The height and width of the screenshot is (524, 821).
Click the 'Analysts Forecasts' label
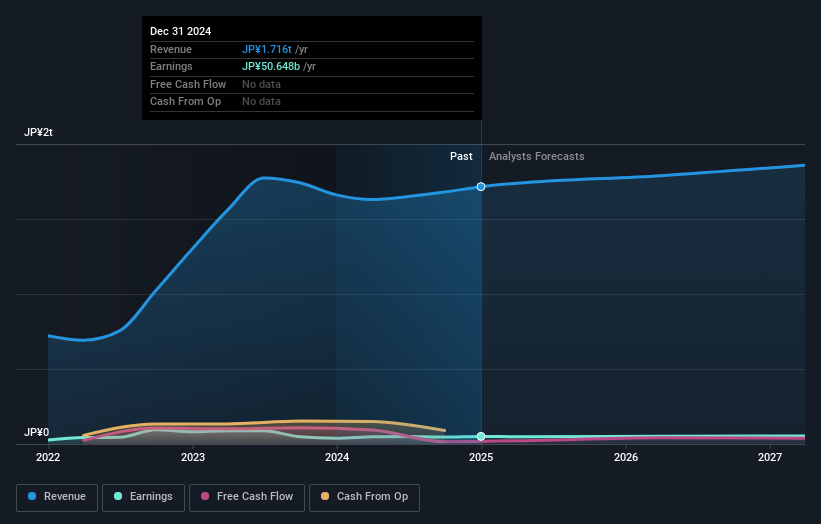click(x=537, y=157)
